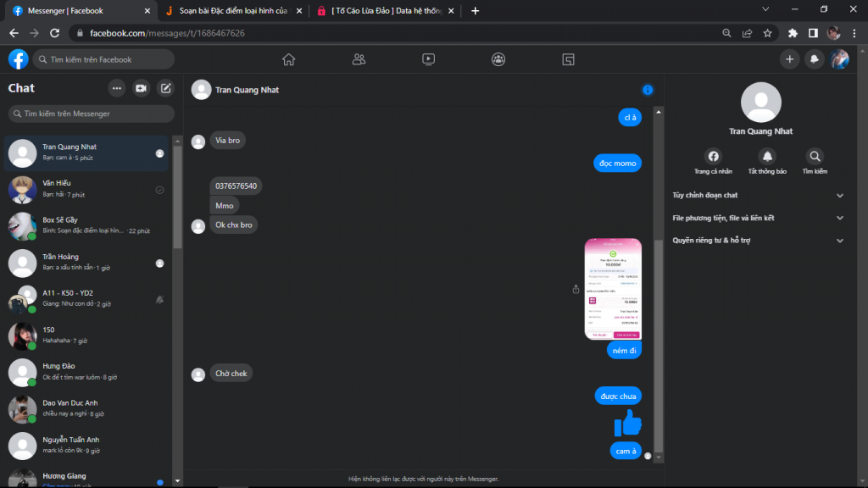Switch to Tố Cáo Lừa Đảo tab
868x488 pixels.
pos(380,11)
